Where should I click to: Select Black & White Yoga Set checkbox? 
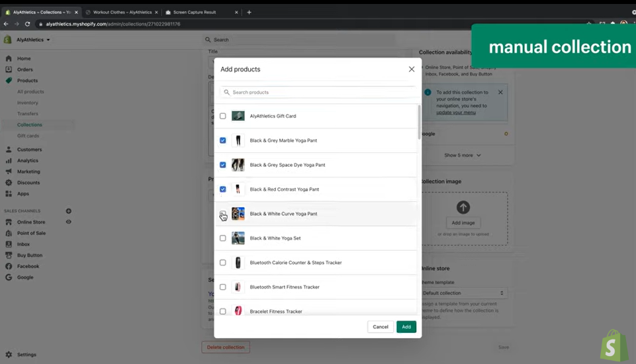(223, 238)
